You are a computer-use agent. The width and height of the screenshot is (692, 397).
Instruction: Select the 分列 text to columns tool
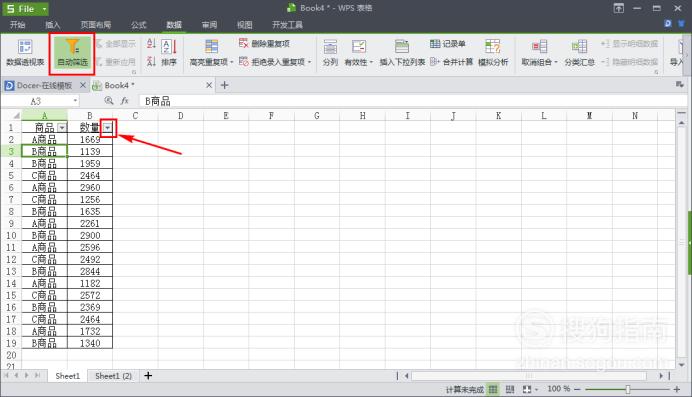330,53
